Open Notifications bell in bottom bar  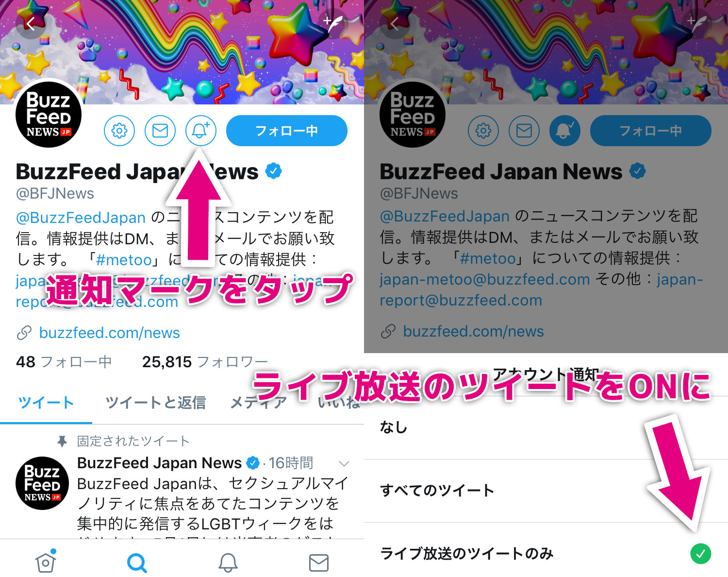click(x=228, y=563)
